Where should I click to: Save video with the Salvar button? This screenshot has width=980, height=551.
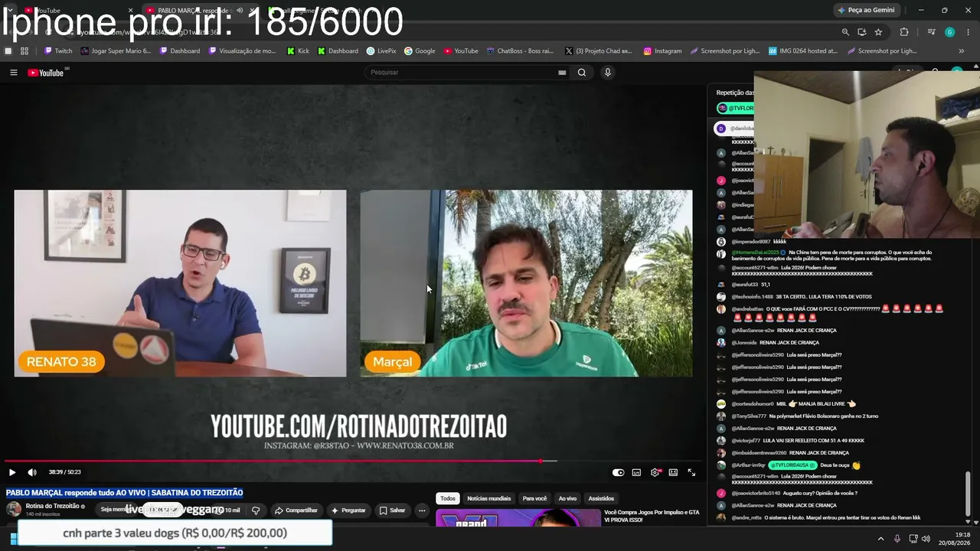pyautogui.click(x=393, y=510)
